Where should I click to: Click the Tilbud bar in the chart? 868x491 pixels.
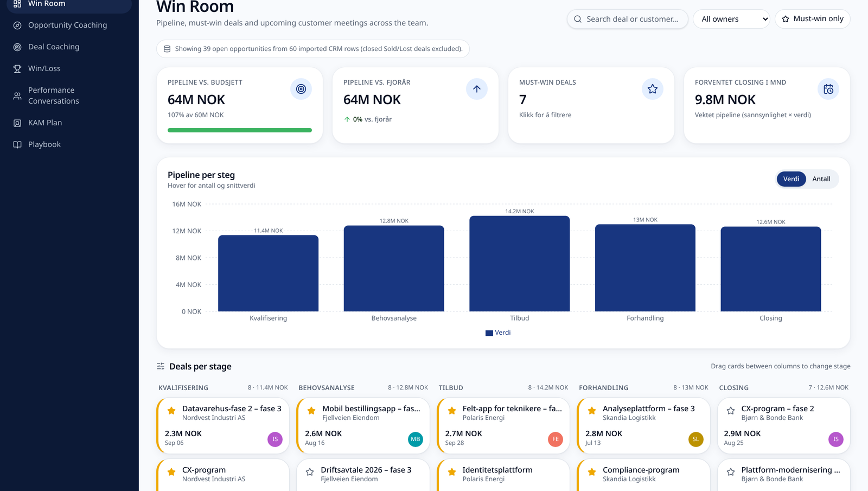[x=520, y=264]
